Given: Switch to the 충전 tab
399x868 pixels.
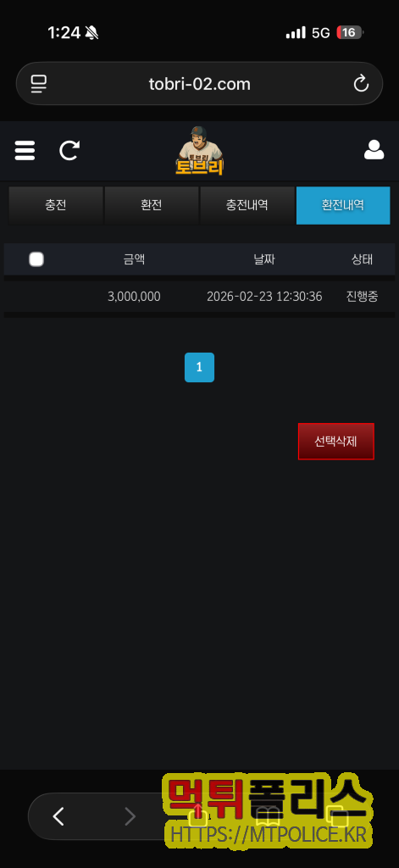Looking at the screenshot, I should pos(56,205).
